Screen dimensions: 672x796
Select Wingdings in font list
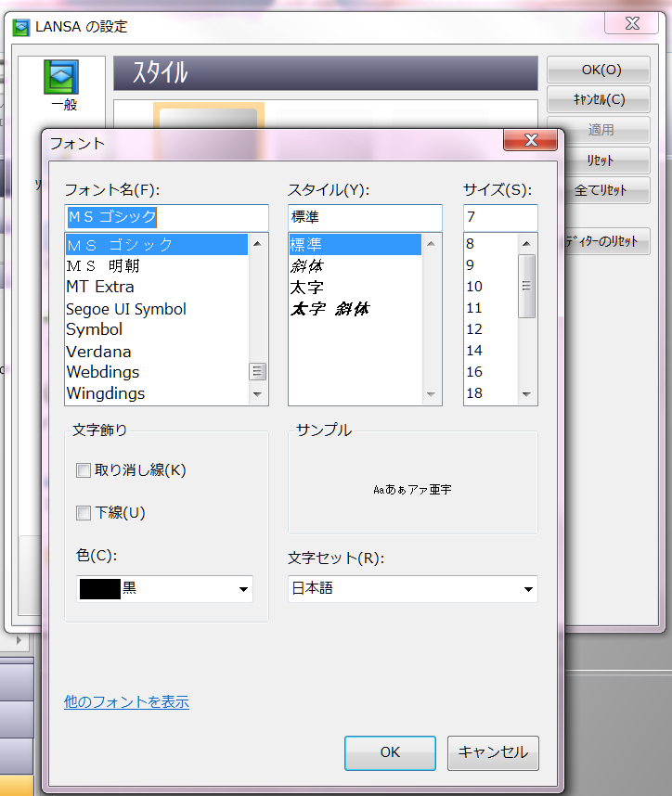pos(157,393)
